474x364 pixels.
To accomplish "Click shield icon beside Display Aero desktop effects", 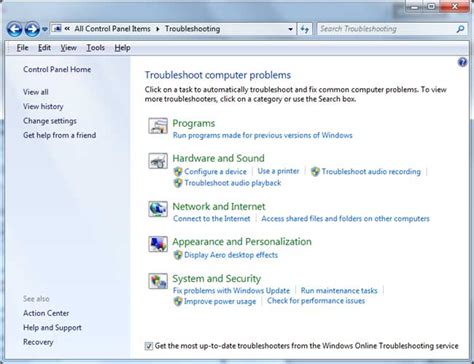I will [x=178, y=255].
